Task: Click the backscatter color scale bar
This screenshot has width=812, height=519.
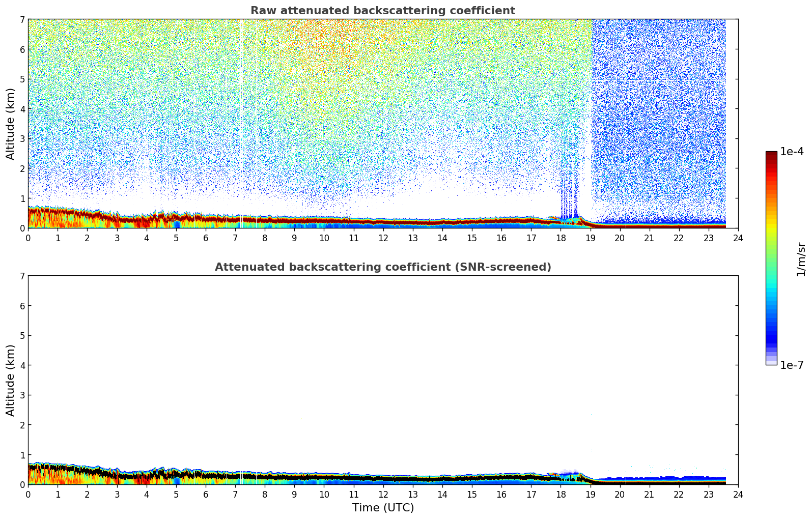Action: pyautogui.click(x=771, y=258)
